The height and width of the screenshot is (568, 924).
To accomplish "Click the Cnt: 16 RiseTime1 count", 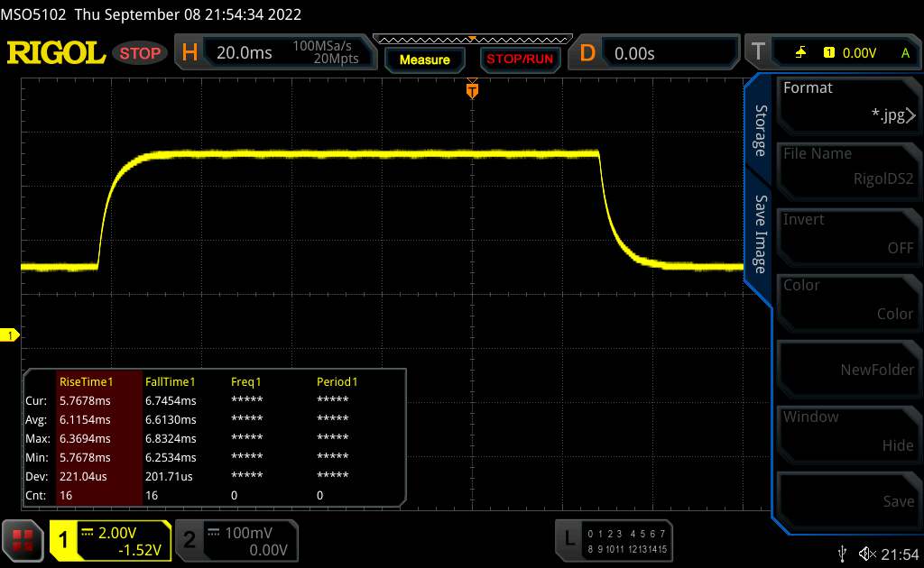I will 66,496.
